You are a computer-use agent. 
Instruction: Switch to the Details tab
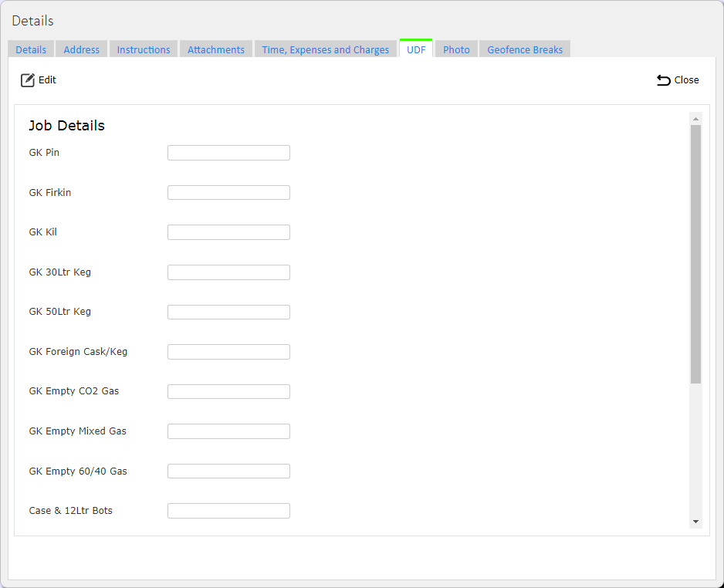31,49
